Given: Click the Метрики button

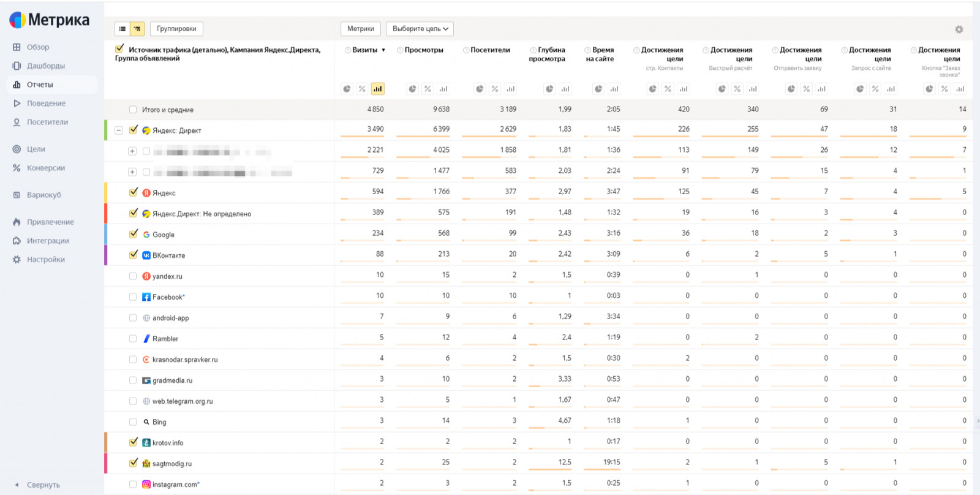Looking at the screenshot, I should pos(360,29).
